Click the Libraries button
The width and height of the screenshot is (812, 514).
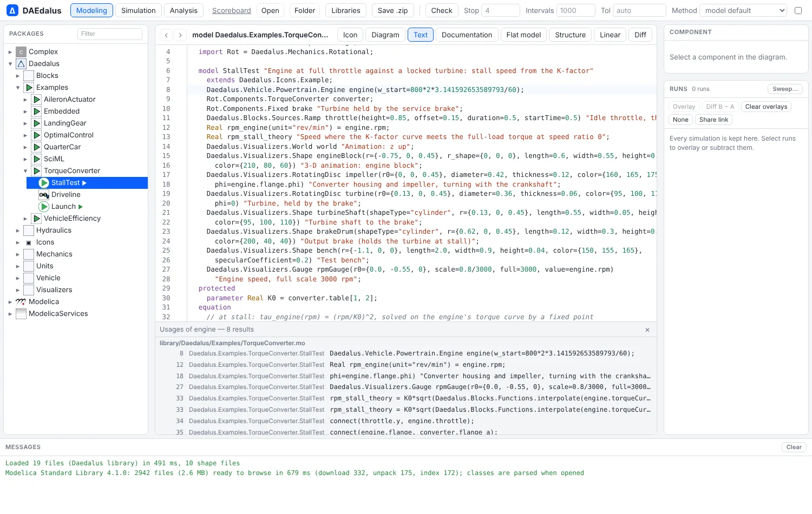(346, 10)
